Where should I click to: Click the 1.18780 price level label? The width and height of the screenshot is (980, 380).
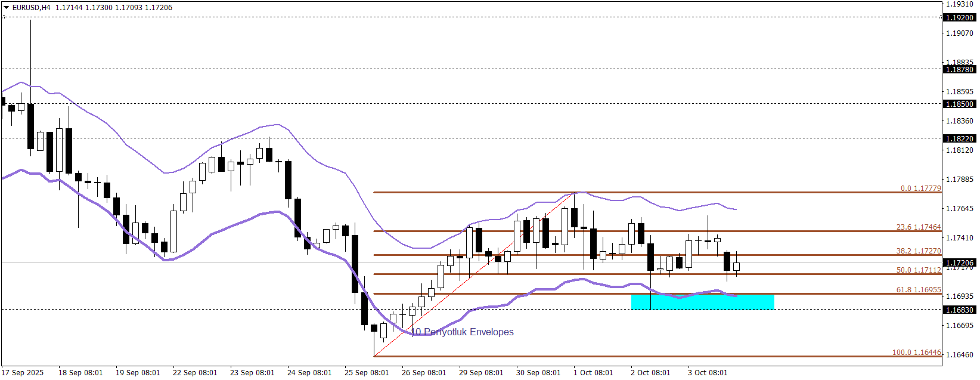(x=960, y=70)
